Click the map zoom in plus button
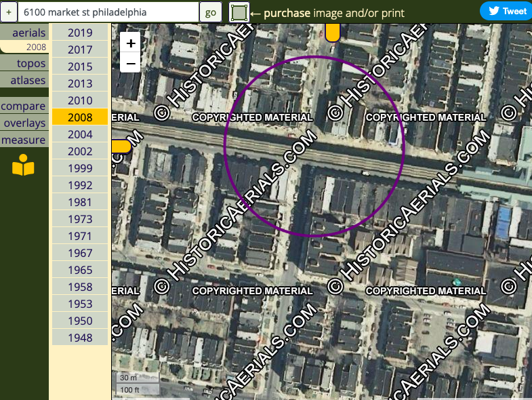The width and height of the screenshot is (532, 400). click(131, 43)
